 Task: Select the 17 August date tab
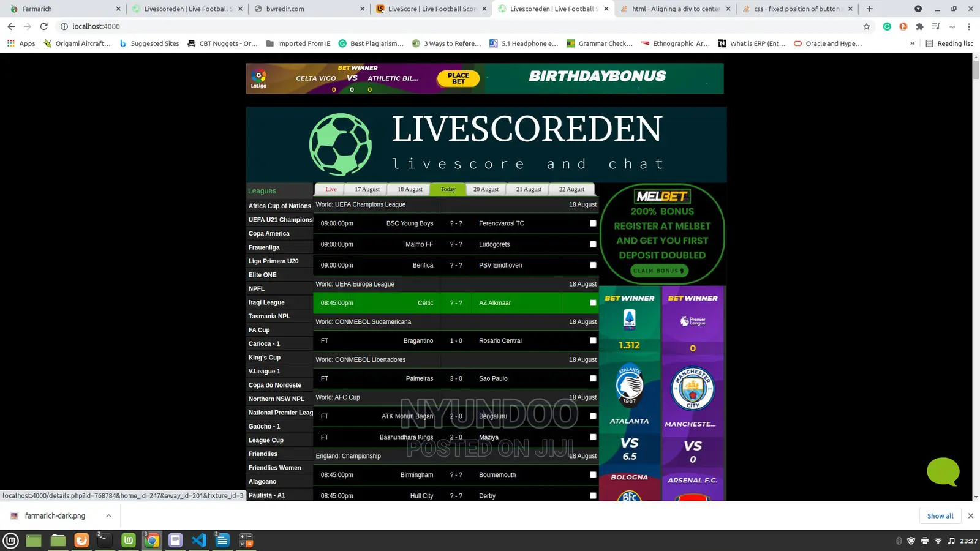point(367,190)
